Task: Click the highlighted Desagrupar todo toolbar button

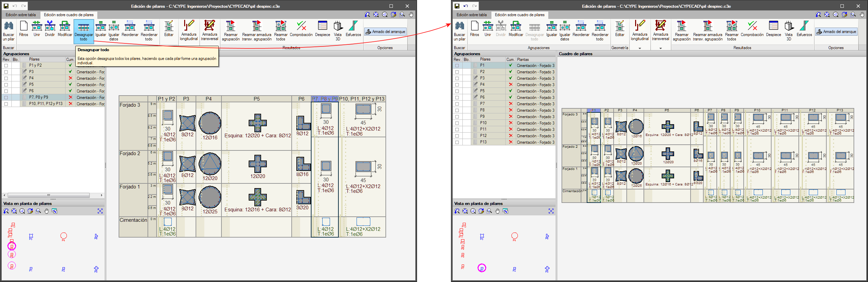Action: coord(84,31)
